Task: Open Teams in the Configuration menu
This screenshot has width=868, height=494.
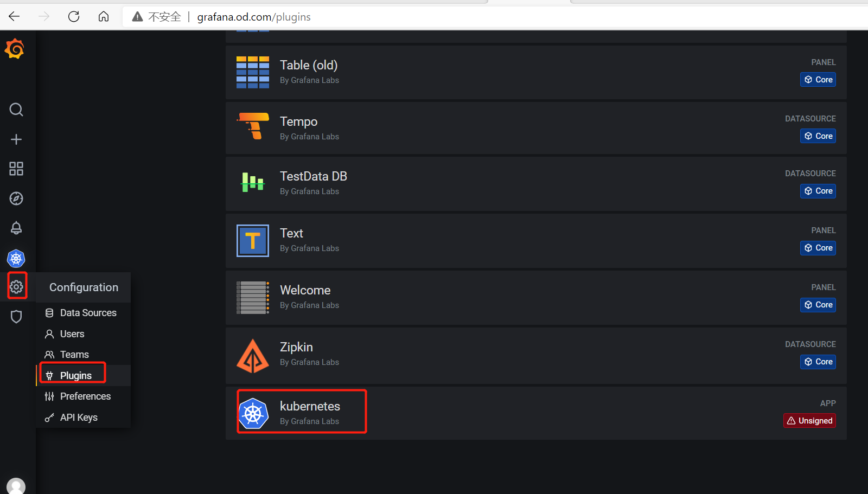Action: [84, 355]
